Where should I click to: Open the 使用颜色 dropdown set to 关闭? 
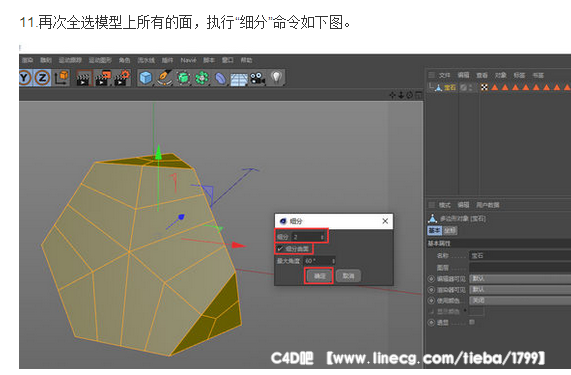[520, 300]
